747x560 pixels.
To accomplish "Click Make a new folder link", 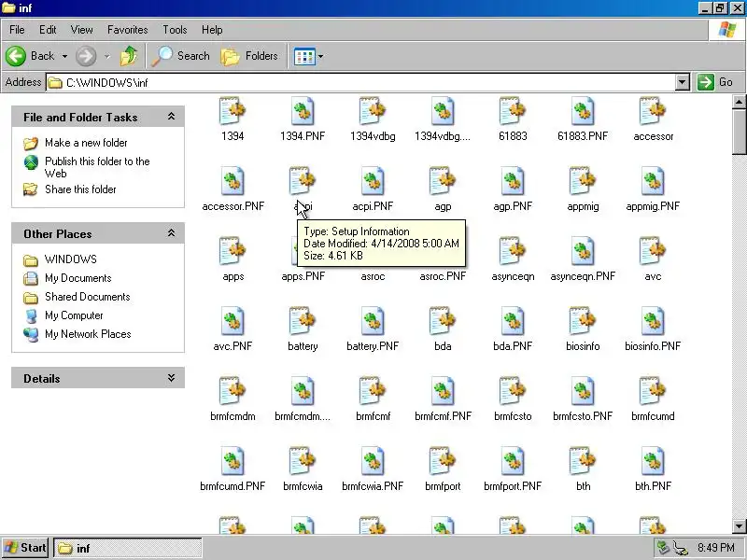I will 86,143.
